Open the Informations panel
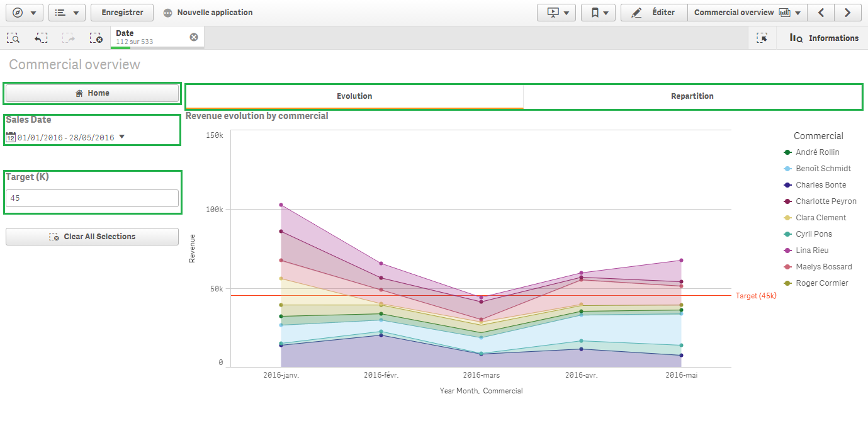The width and height of the screenshot is (868, 428). click(824, 38)
